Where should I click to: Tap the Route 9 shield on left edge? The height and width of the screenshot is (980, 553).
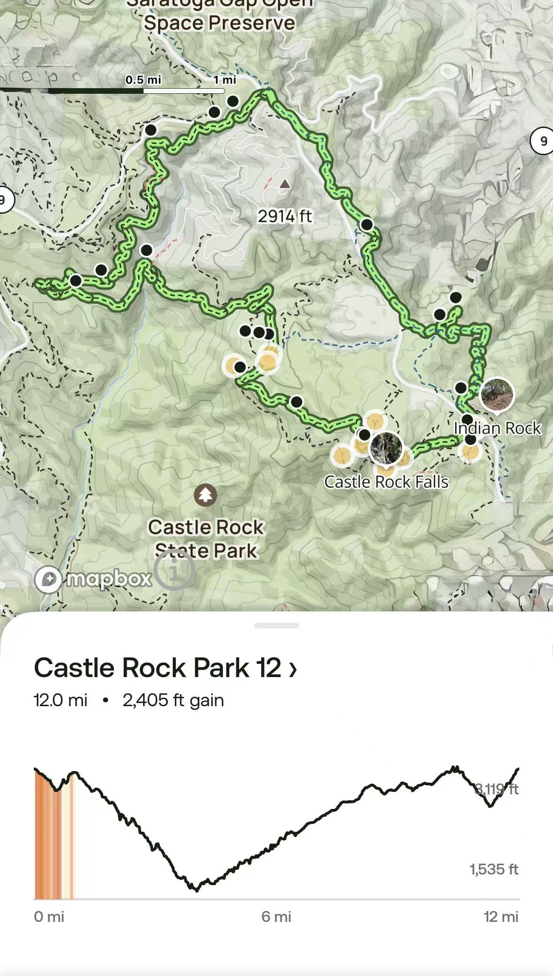[5, 200]
